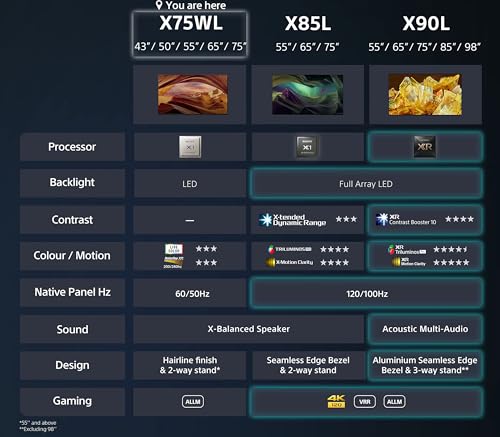Click the XR Contrast Booster 10 logo

(x=406, y=219)
